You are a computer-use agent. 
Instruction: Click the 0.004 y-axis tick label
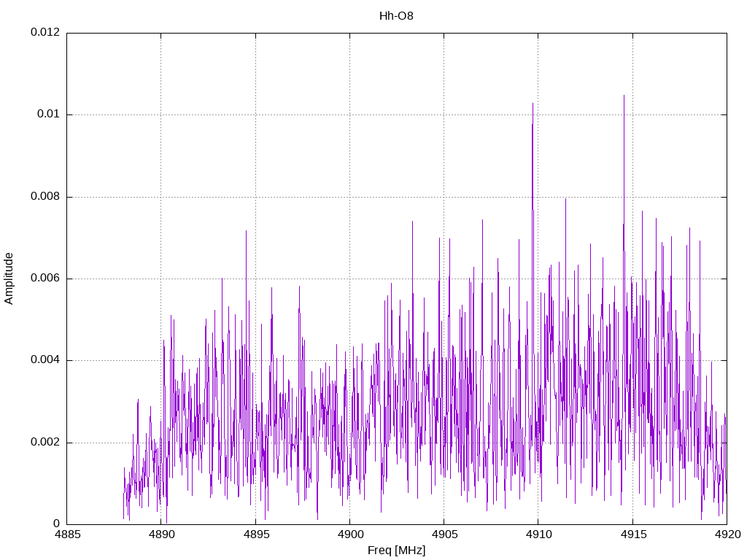click(x=45, y=359)
